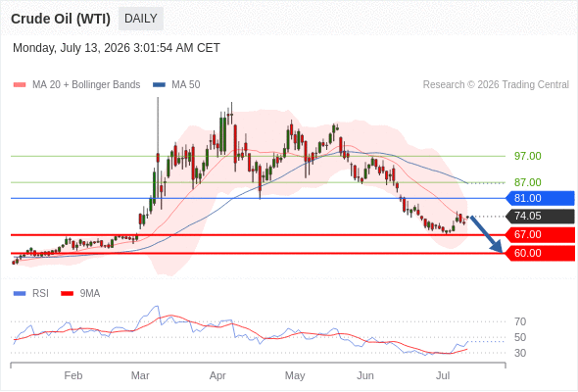Click the RSI 70 level label
Viewport: 578px width, 392px height.
click(520, 322)
